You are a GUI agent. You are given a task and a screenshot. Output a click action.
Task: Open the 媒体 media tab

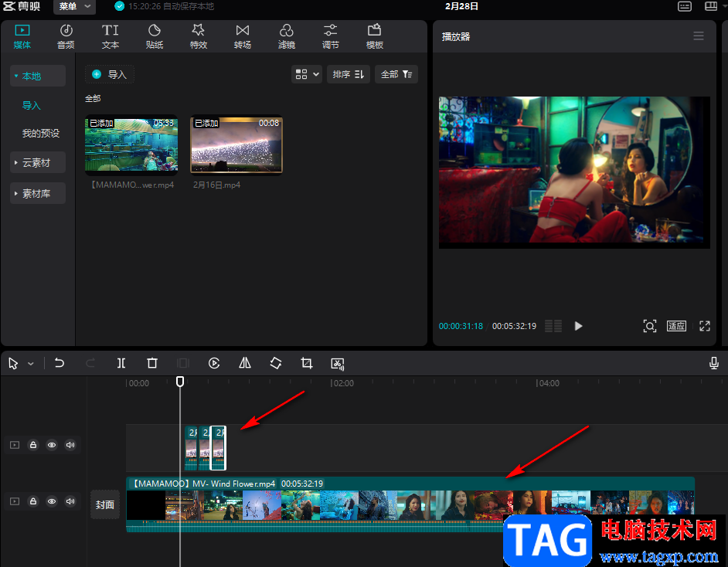pos(22,36)
